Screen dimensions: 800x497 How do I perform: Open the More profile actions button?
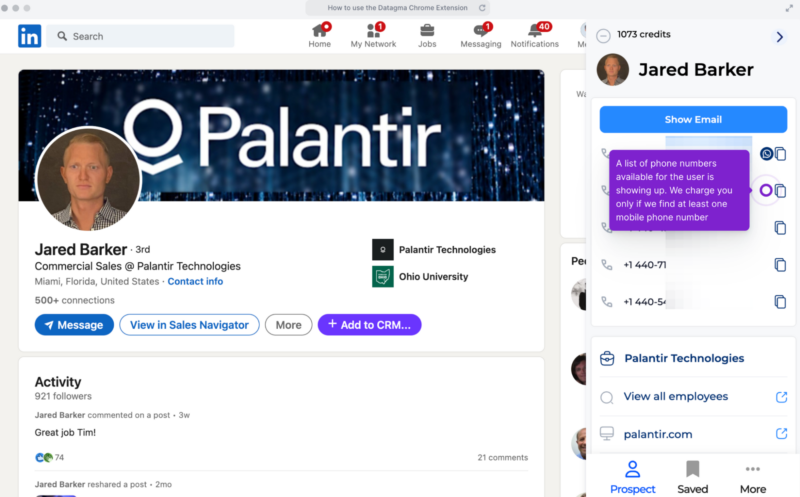coord(288,325)
